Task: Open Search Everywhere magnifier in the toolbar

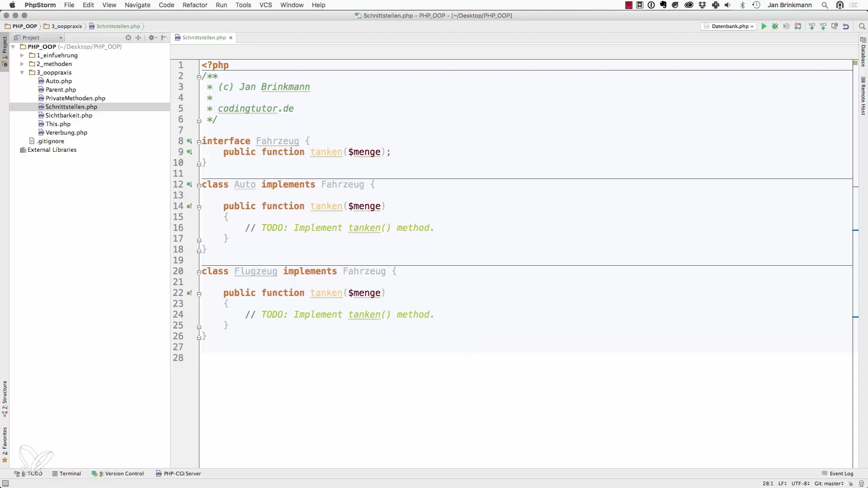Action: (x=862, y=26)
